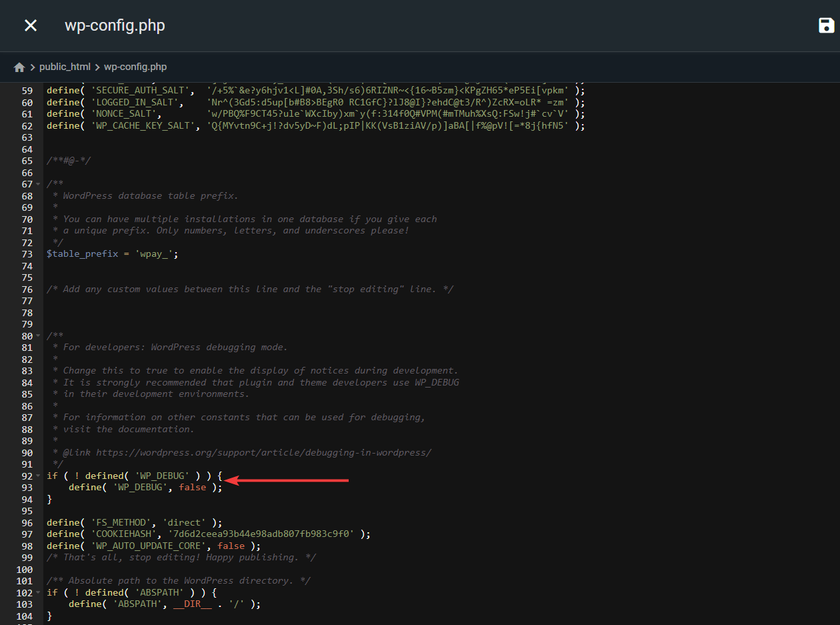Save the file using the floppy disk icon

[826, 25]
